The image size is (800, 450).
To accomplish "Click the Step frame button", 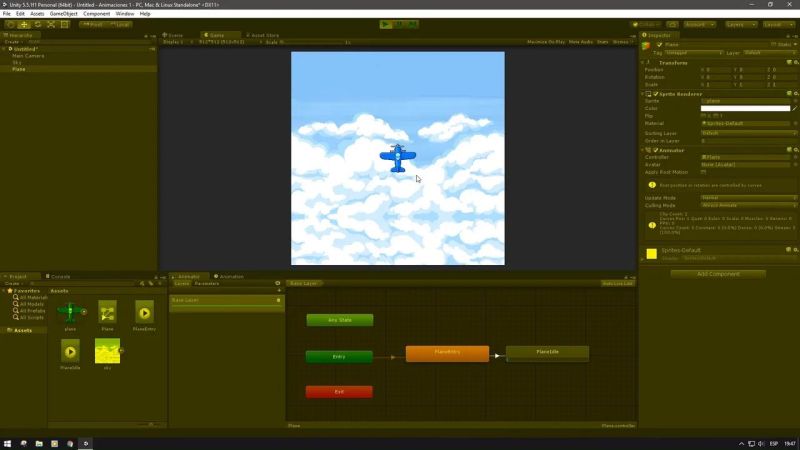I will pos(413,24).
